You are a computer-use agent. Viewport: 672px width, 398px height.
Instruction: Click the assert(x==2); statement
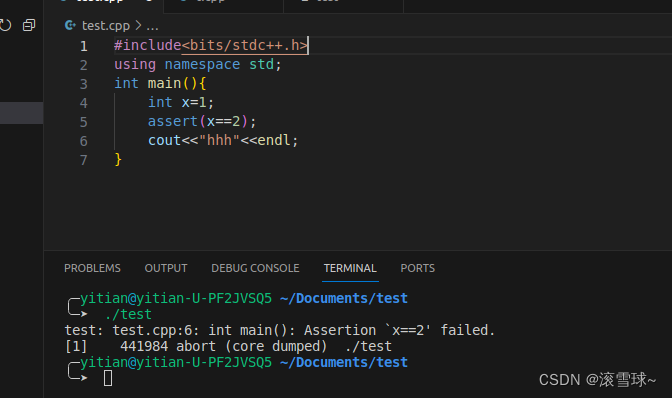tap(201, 122)
